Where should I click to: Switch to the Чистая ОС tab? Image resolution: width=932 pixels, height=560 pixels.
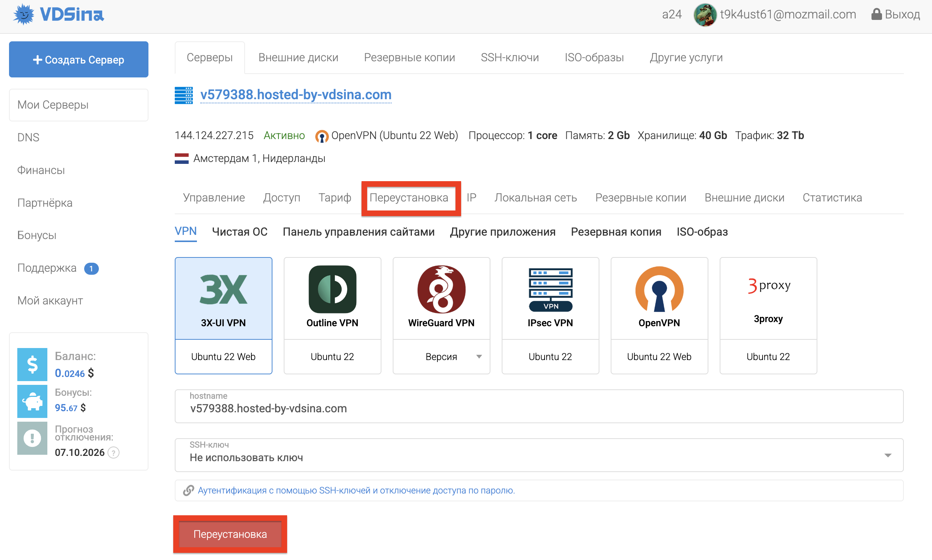(240, 232)
